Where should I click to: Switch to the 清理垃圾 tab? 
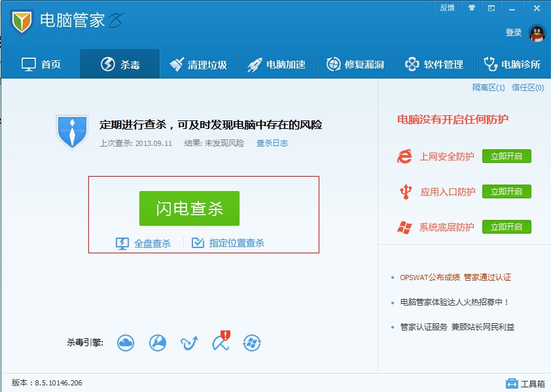198,63
